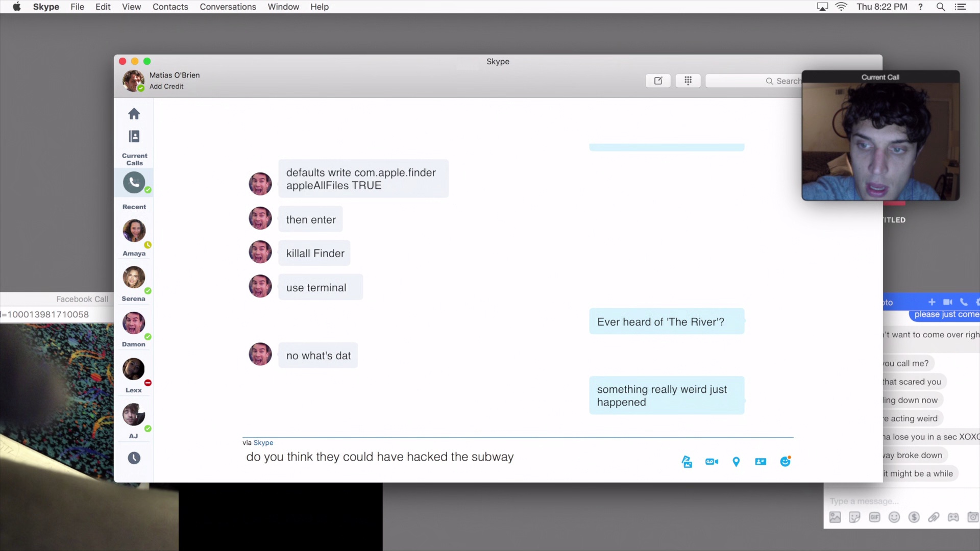Open macOS Spotlight search icon
Screen dimensions: 980x551
pyautogui.click(x=940, y=7)
